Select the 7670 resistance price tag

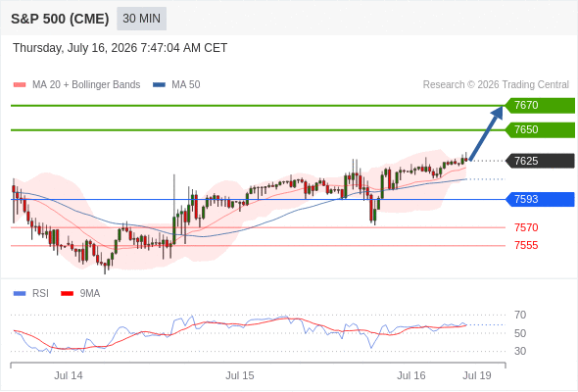point(540,106)
